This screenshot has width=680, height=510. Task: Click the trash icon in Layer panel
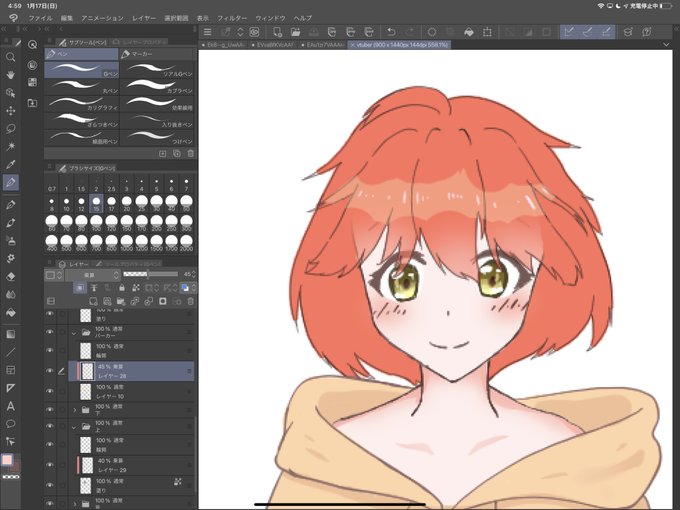tap(190, 301)
